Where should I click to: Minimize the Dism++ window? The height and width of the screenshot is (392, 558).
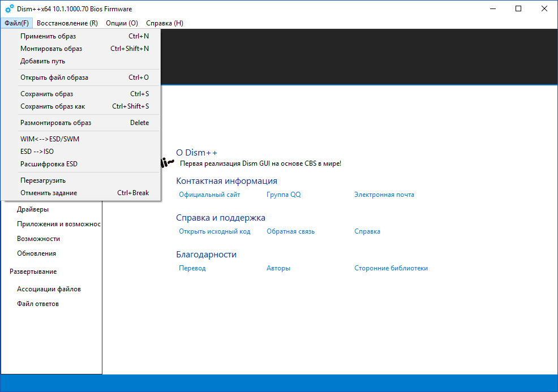(x=493, y=8)
